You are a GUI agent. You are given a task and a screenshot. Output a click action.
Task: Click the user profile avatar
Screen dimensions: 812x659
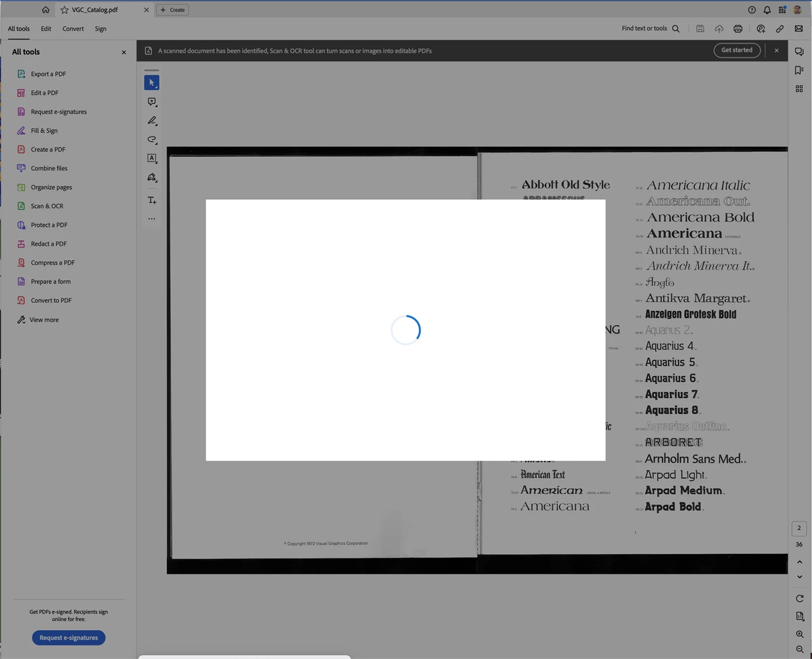[797, 10]
